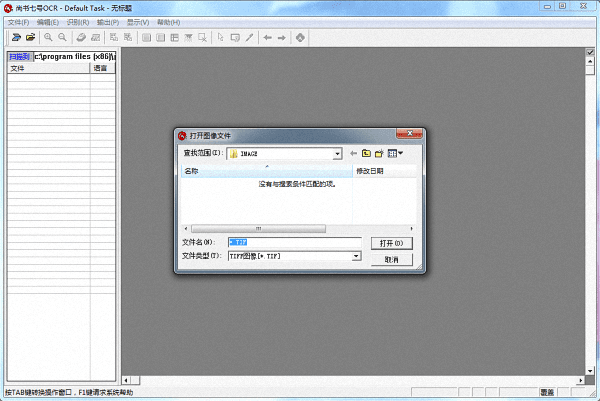Click the scan path field in left panel
The width and height of the screenshot is (600, 401).
pos(75,57)
